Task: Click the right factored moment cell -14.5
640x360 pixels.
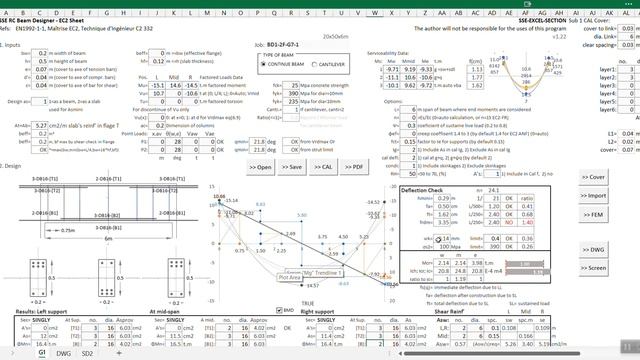Action: (x=190, y=85)
